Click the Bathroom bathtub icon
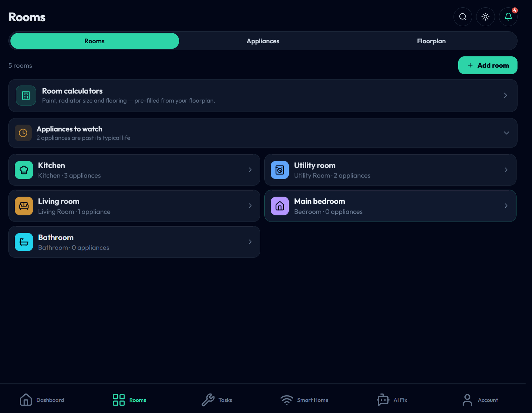Viewport: 532px width, 413px height. click(x=24, y=242)
